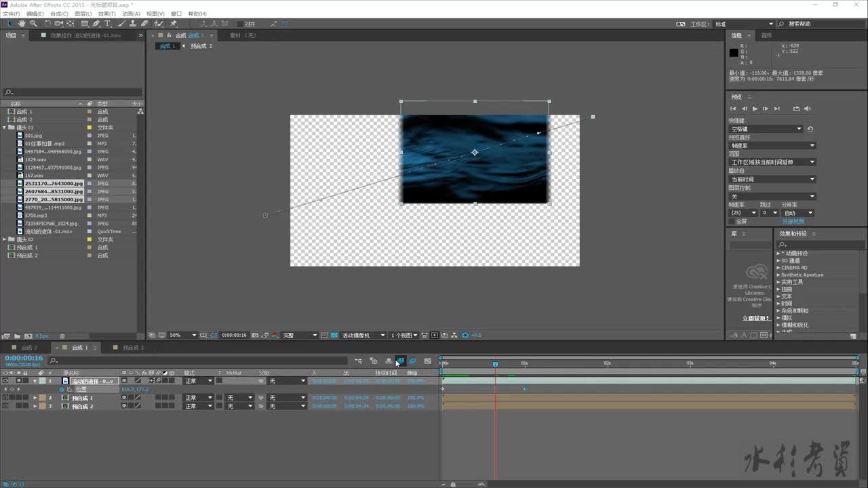Viewport: 868px width, 488px height.
Task: Switch to 预合成 2 timeline tab
Action: coord(133,348)
